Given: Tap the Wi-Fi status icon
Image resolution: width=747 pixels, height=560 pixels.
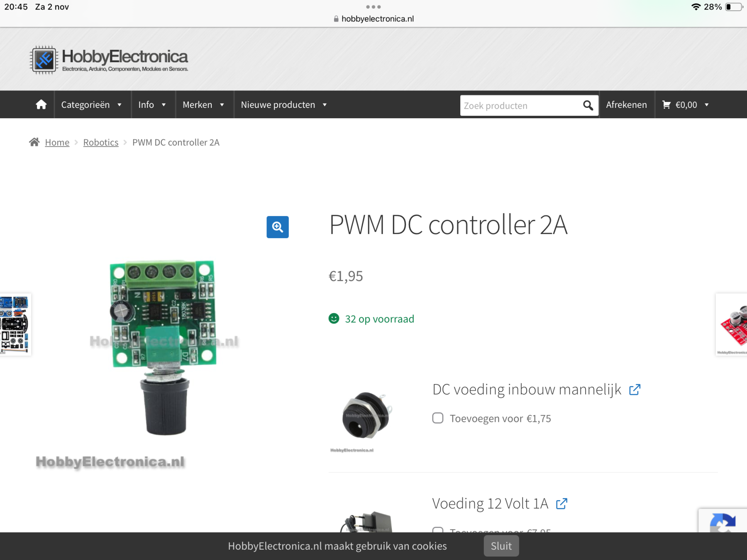Looking at the screenshot, I should pos(696,7).
